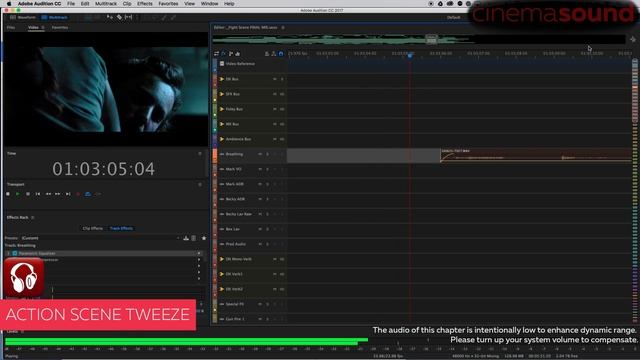This screenshot has height=360, width=640.
Task: Click the red Record button
Action: (78, 194)
